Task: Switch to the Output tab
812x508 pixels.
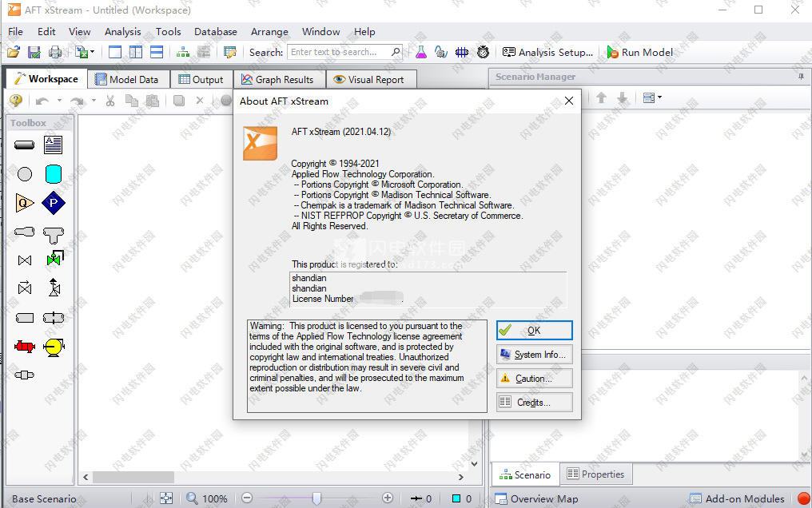Action: (201, 80)
